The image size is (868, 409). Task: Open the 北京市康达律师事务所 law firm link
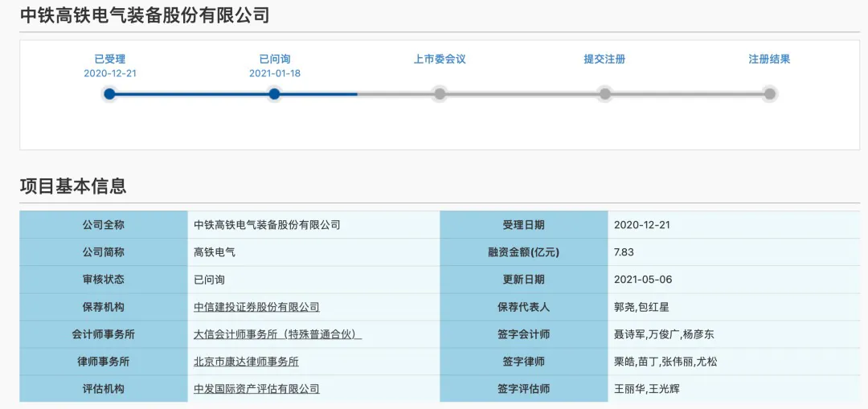pyautogui.click(x=247, y=362)
